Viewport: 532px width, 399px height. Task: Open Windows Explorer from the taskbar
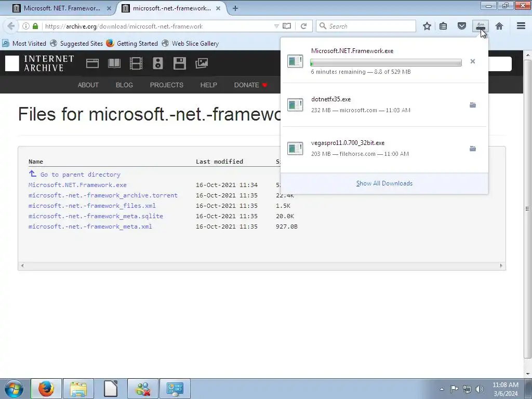[78, 389]
